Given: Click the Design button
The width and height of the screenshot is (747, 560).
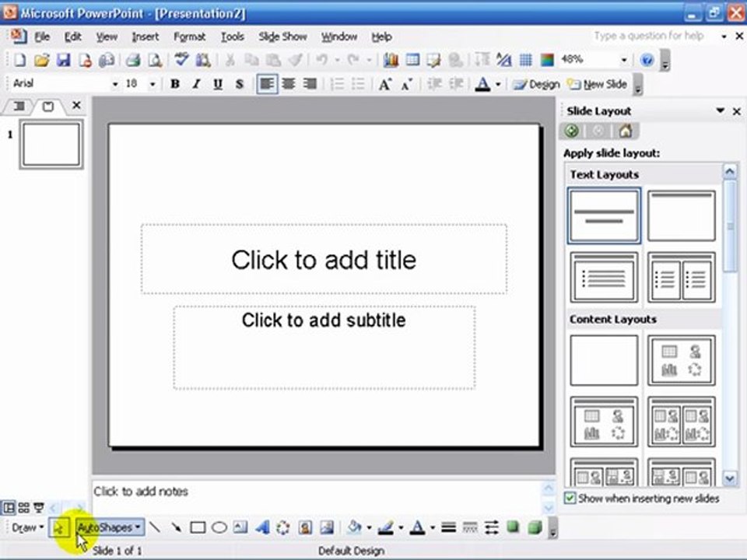Looking at the screenshot, I should (537, 84).
